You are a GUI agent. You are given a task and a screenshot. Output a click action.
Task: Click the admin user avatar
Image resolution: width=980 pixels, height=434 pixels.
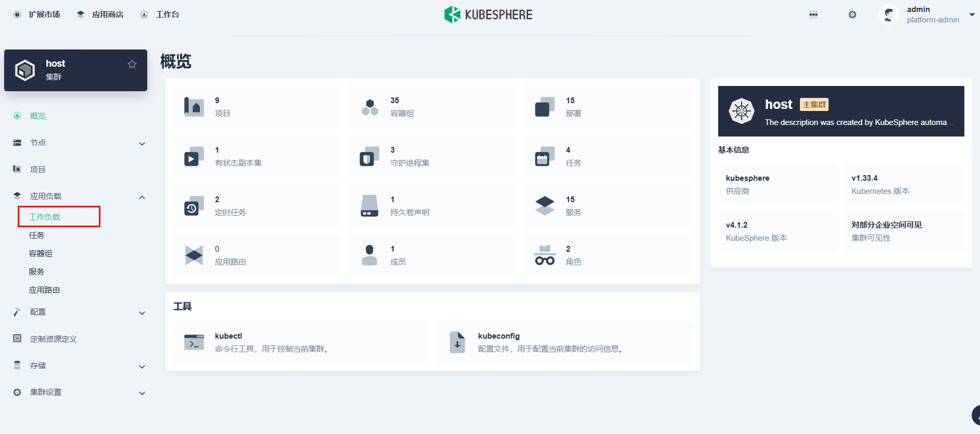pyautogui.click(x=889, y=15)
